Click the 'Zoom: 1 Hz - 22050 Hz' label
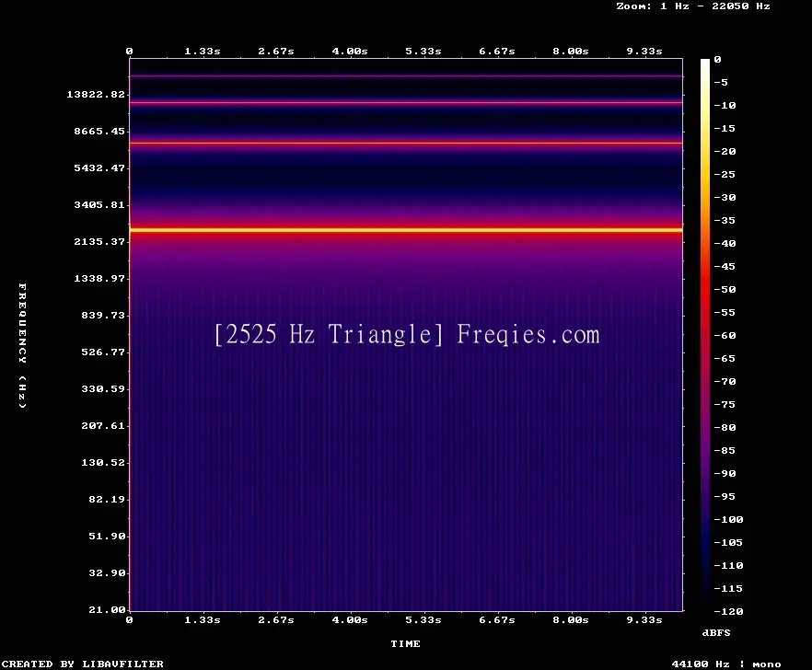 tap(693, 6)
